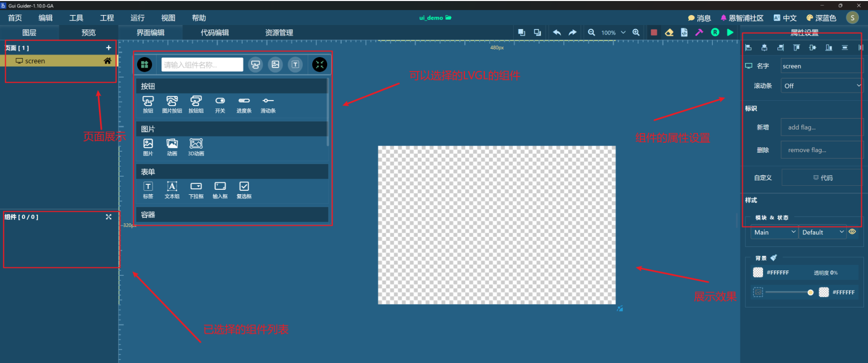Click the generate code file icon
This screenshot has width=868, height=363.
click(684, 33)
